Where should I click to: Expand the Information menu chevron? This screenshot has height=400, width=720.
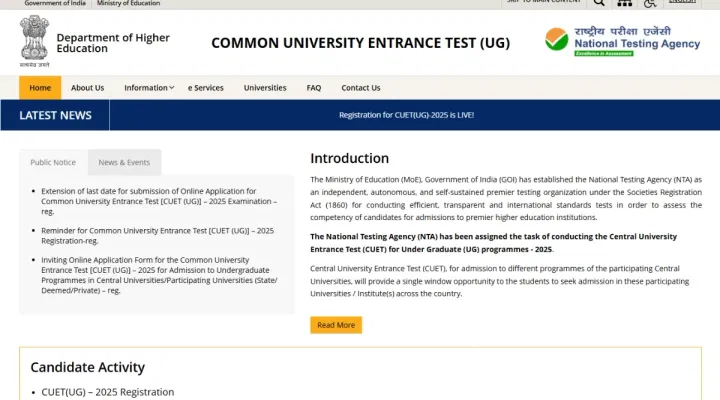(x=172, y=88)
